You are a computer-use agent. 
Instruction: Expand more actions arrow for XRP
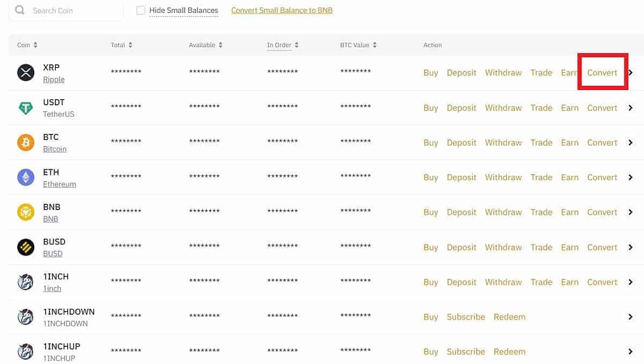tap(631, 73)
